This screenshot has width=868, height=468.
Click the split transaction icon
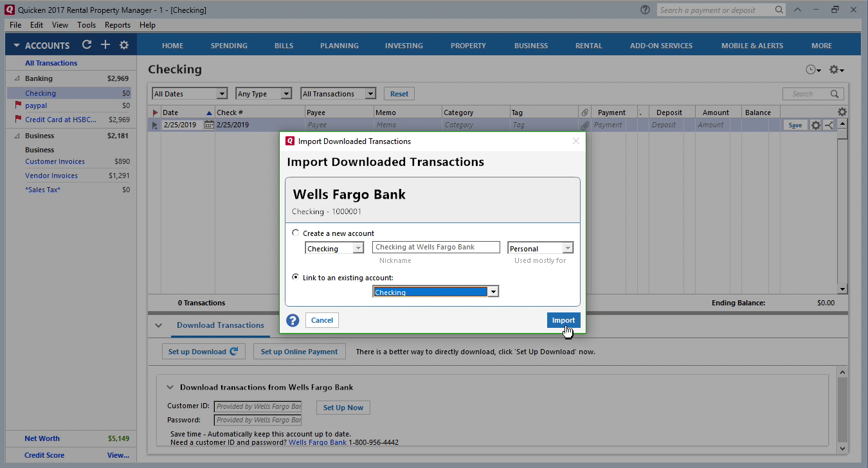pos(828,125)
